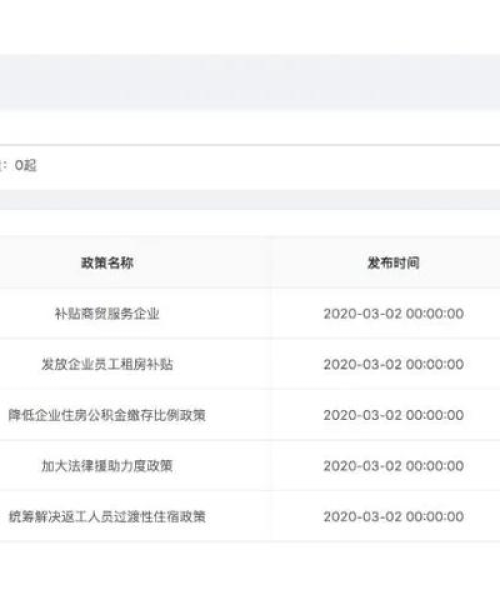This screenshot has height=600, width=500.
Task: Click the publish date of 发放企业员工租房补贴
Action: 394,364
